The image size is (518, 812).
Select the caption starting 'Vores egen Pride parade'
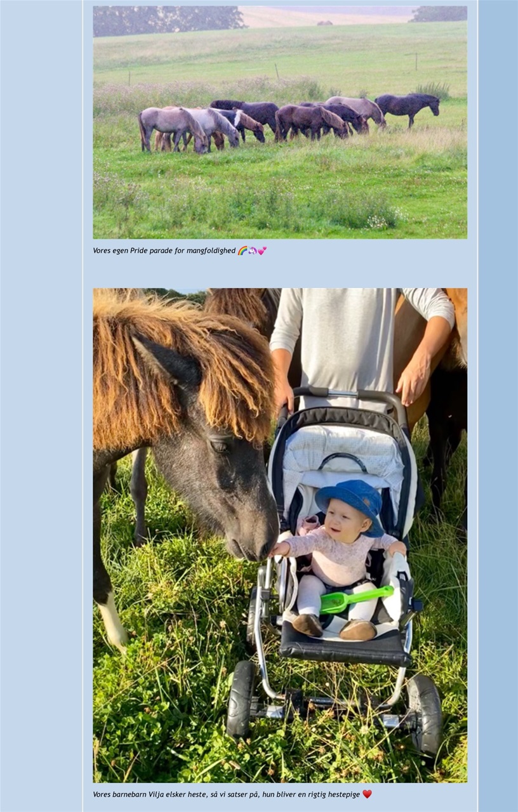click(x=180, y=251)
